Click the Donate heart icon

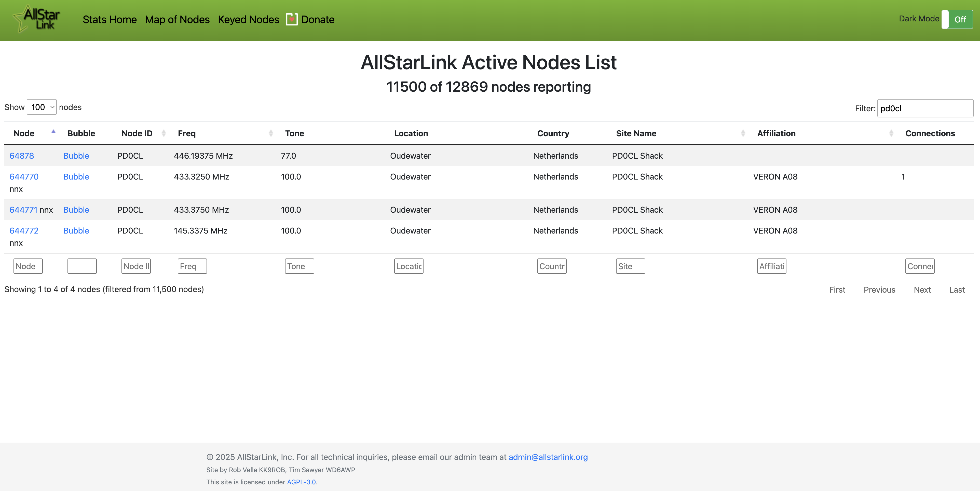tap(291, 19)
